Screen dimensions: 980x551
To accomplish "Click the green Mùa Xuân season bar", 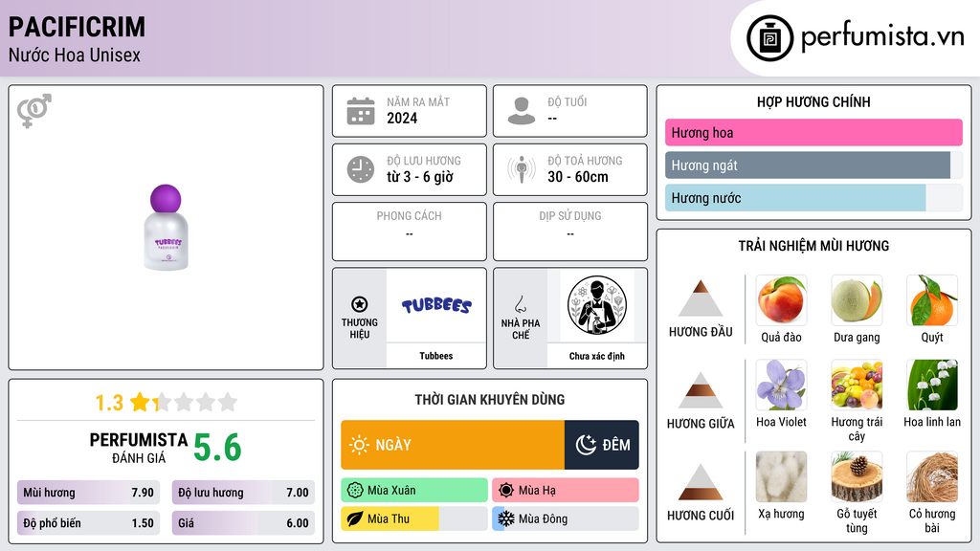I will coord(414,491).
